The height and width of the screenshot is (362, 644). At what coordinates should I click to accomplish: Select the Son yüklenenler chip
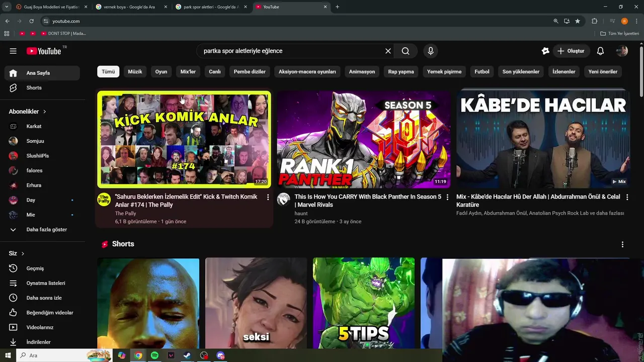pos(521,71)
